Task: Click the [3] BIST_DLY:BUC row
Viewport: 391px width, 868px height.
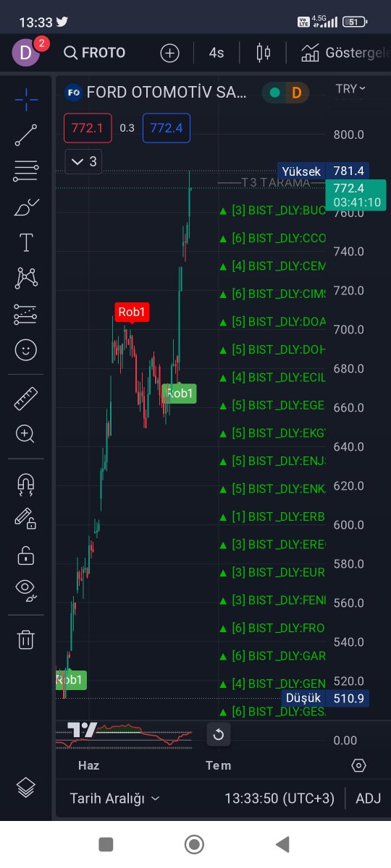Action: [272, 210]
